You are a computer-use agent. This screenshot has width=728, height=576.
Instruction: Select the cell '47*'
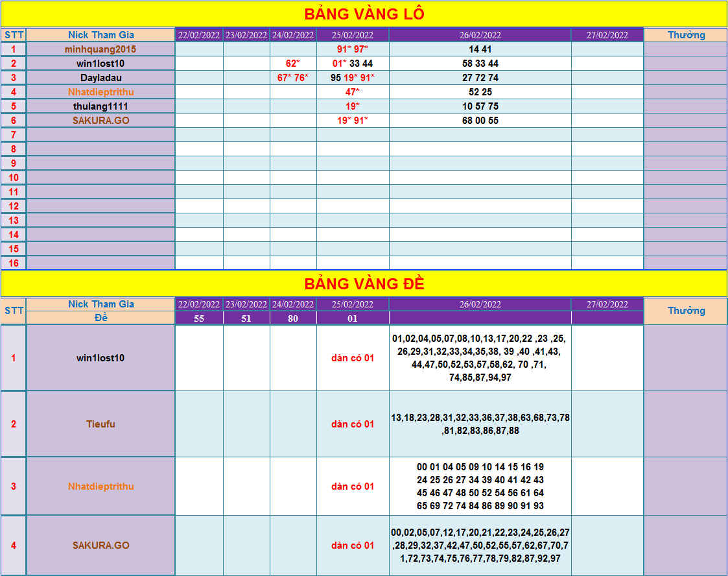click(353, 92)
